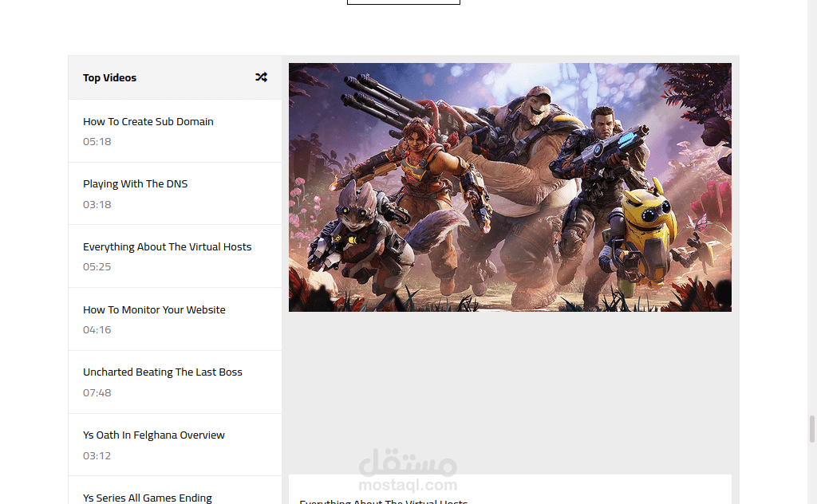This screenshot has height=504, width=817.
Task: Click the 04:16 duration text
Action: point(97,329)
